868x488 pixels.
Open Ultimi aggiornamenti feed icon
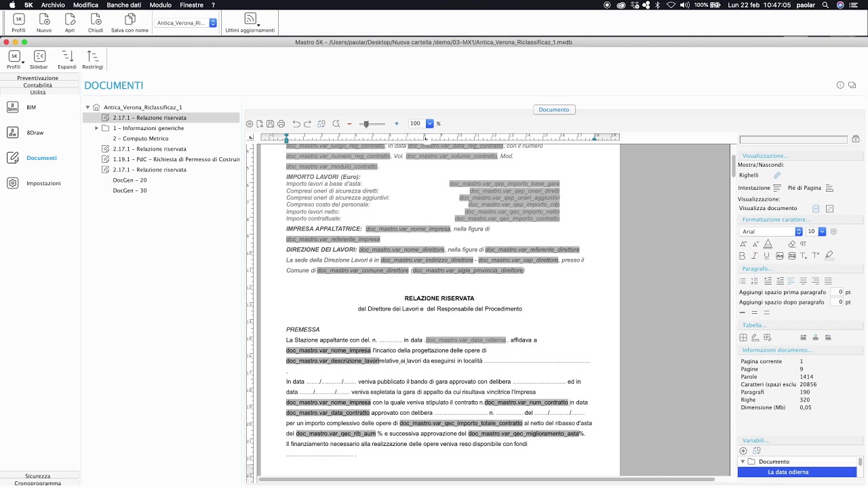[x=250, y=19]
